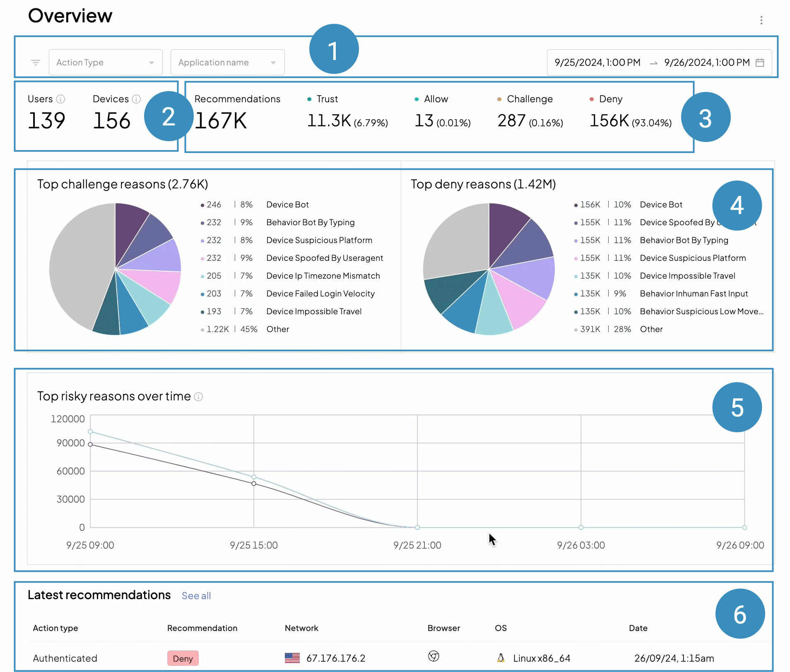This screenshot has height=672, width=790.
Task: Toggle Device Bot in challenge reasons legend
Action: 287,204
